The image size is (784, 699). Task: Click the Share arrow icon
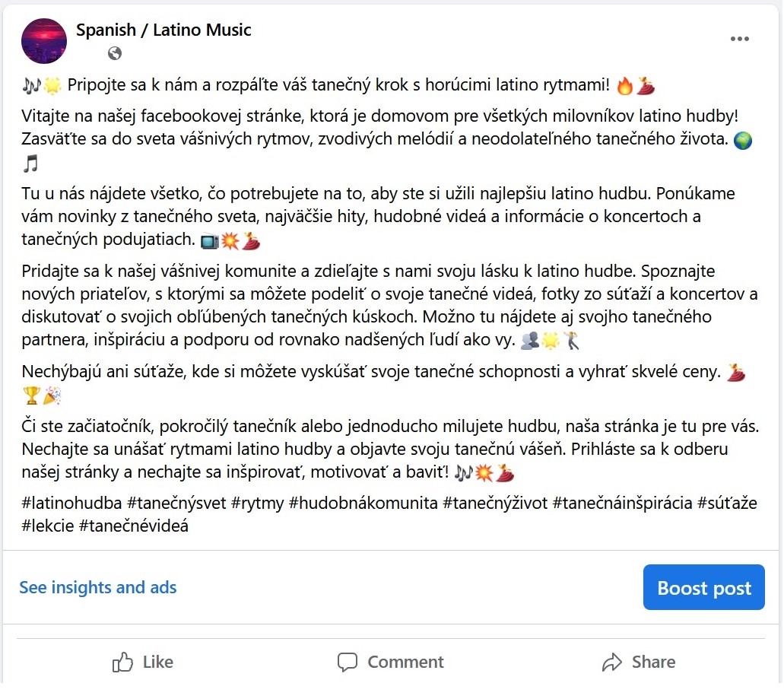612,662
